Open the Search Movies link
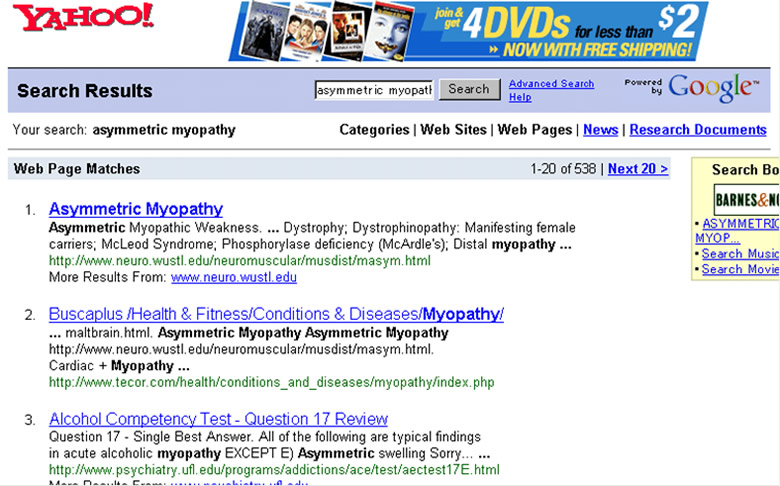 tap(740, 269)
